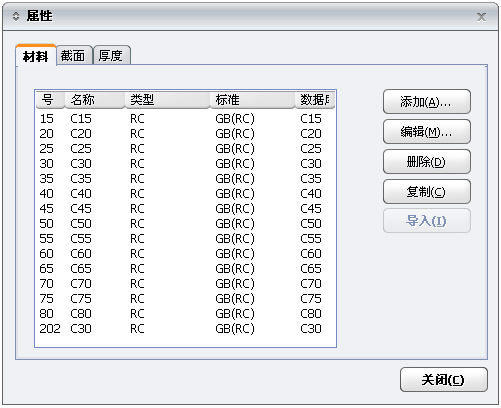The width and height of the screenshot is (501, 408).
Task: Click the 复制(C) button
Action: pos(427,192)
